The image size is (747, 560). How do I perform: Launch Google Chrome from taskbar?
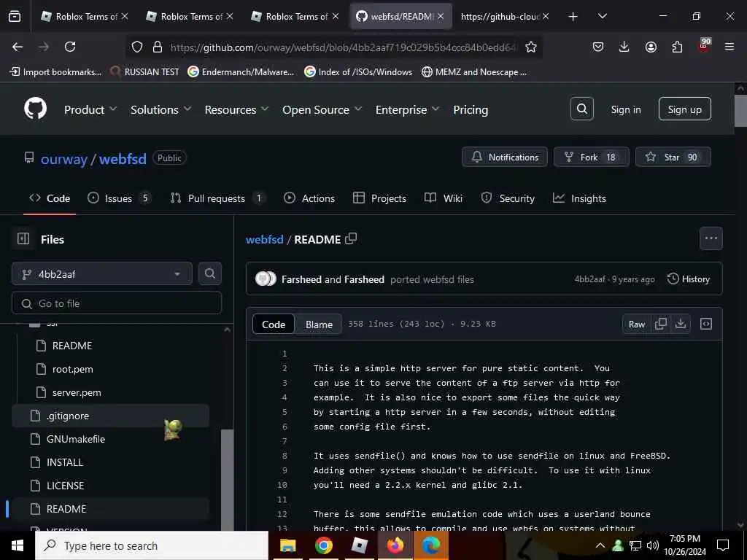323,545
